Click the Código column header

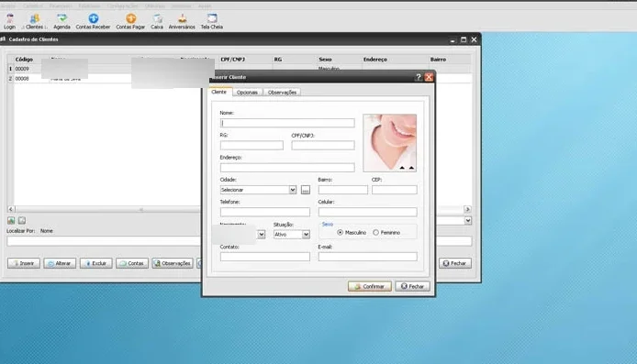click(24, 60)
